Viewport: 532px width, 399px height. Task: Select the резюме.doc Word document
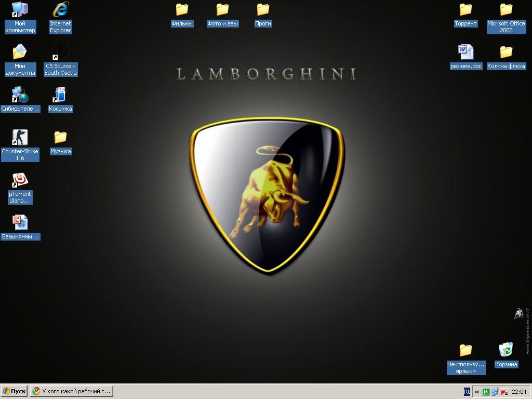(465, 52)
